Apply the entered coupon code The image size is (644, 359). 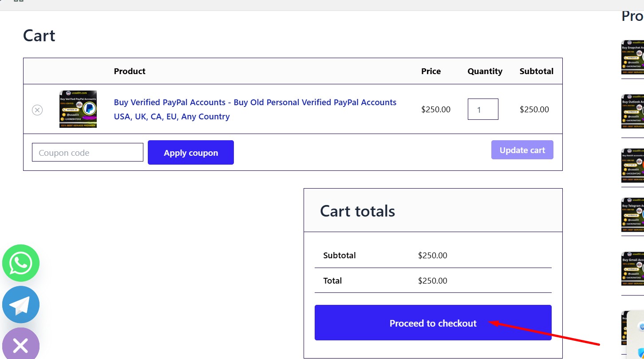point(190,152)
